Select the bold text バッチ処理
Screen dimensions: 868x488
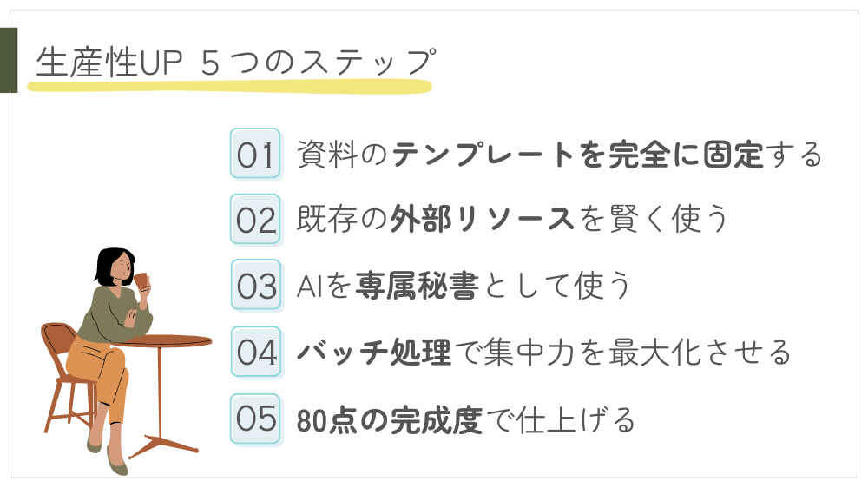(373, 352)
